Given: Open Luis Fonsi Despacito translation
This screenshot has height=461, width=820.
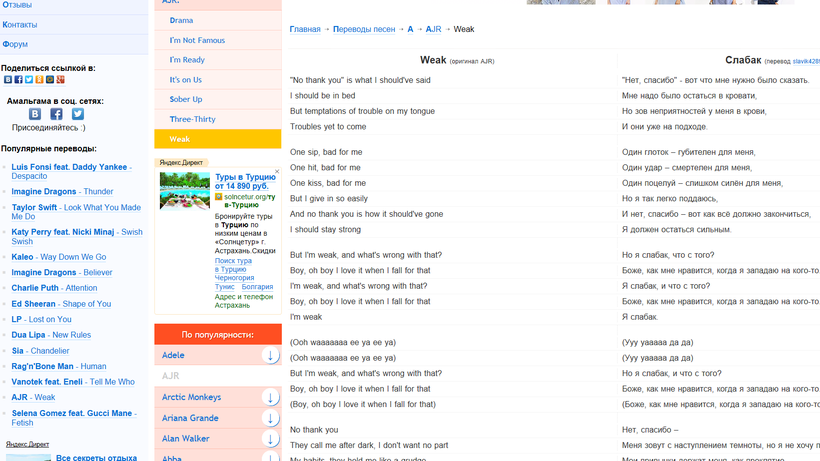Looking at the screenshot, I should pyautogui.click(x=71, y=171).
